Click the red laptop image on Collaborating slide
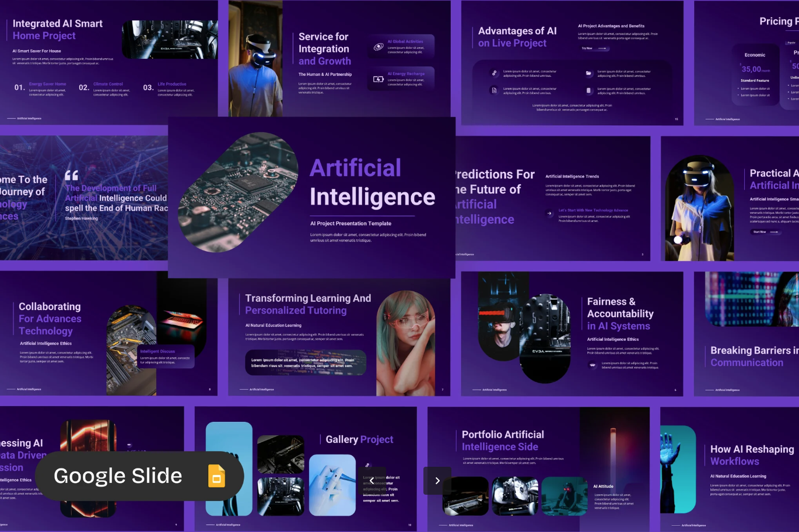The image size is (799, 532). point(181,319)
